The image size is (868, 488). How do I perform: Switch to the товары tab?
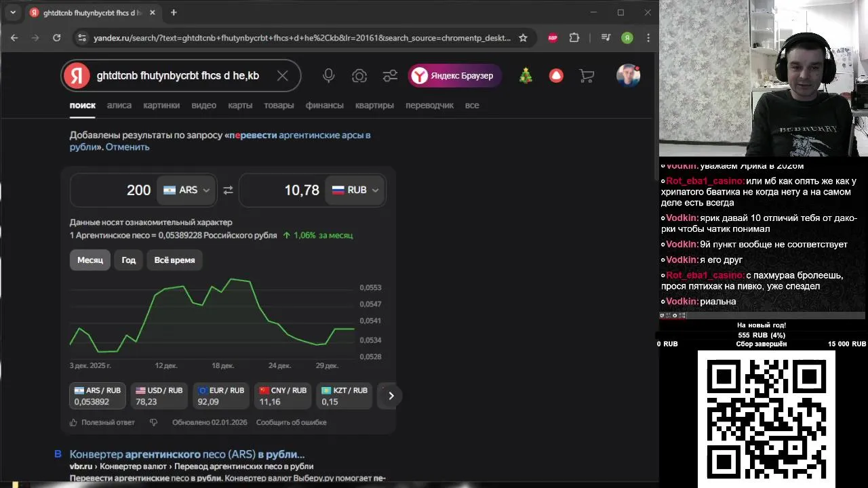pos(279,105)
